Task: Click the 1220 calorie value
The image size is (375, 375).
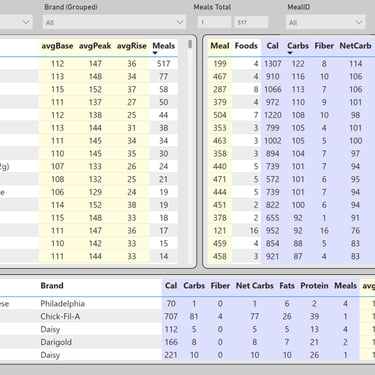Action: (273, 115)
